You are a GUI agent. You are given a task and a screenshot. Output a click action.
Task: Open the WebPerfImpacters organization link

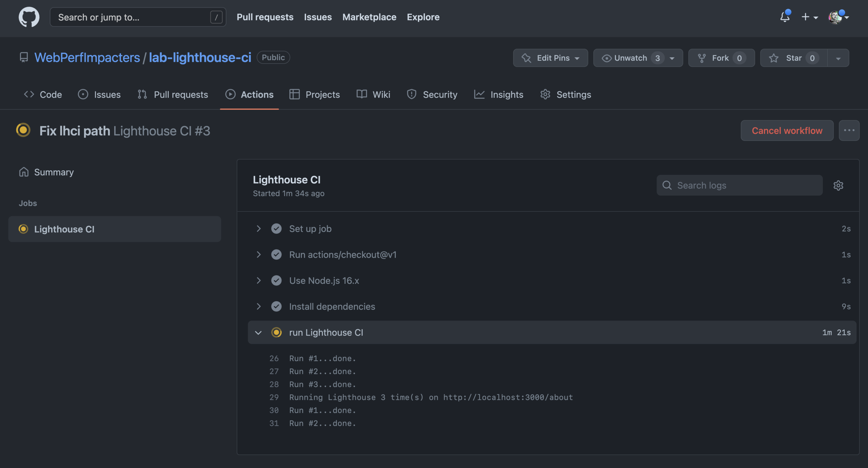pos(87,58)
